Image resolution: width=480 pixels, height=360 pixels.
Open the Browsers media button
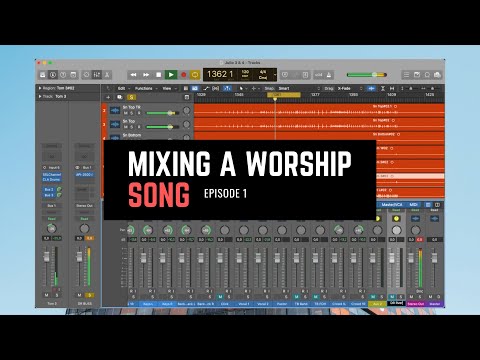point(437,75)
